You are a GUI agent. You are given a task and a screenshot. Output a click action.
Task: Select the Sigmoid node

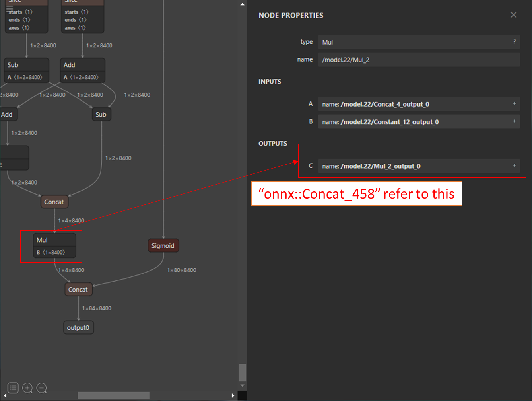click(x=163, y=246)
